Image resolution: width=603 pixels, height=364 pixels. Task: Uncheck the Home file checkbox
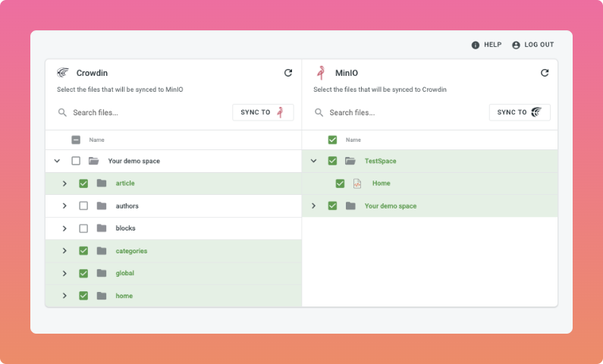click(x=340, y=184)
